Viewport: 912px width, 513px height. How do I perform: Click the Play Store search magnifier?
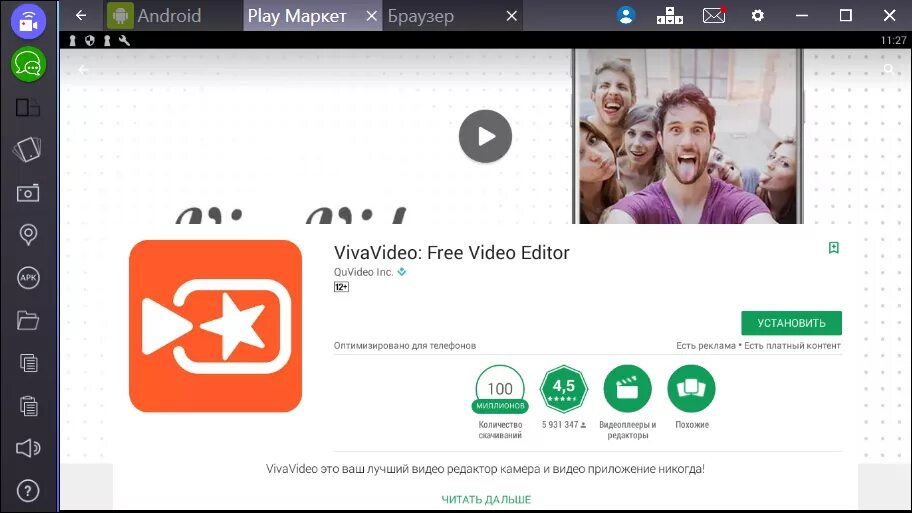[889, 70]
